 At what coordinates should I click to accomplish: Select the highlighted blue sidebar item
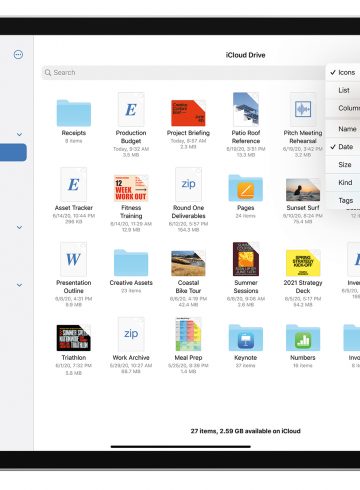pos(13,152)
